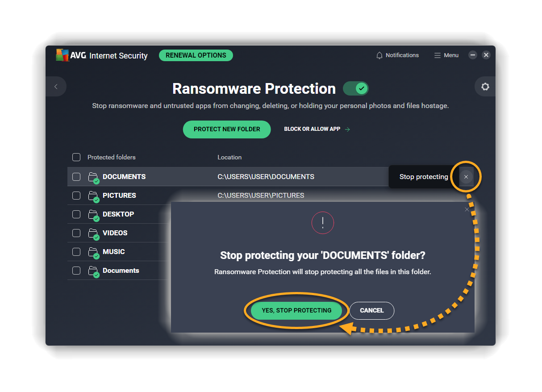
Task: Open the settings gear icon
Action: (x=485, y=87)
